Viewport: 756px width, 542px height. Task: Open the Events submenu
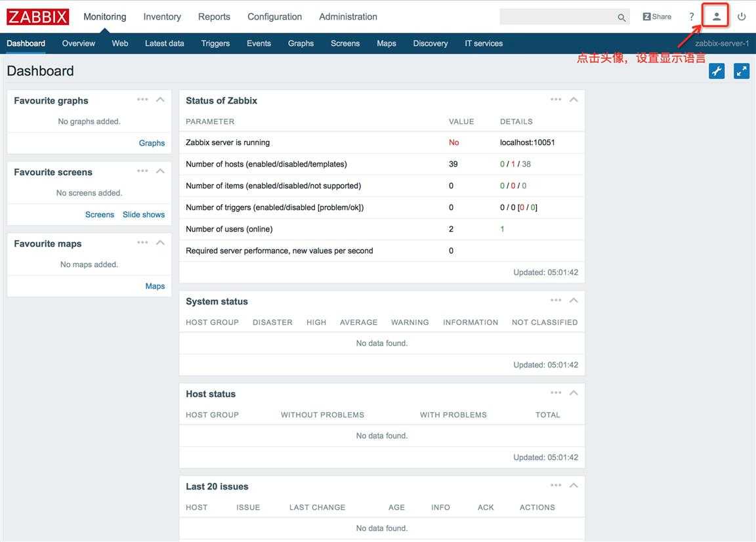[x=259, y=43]
